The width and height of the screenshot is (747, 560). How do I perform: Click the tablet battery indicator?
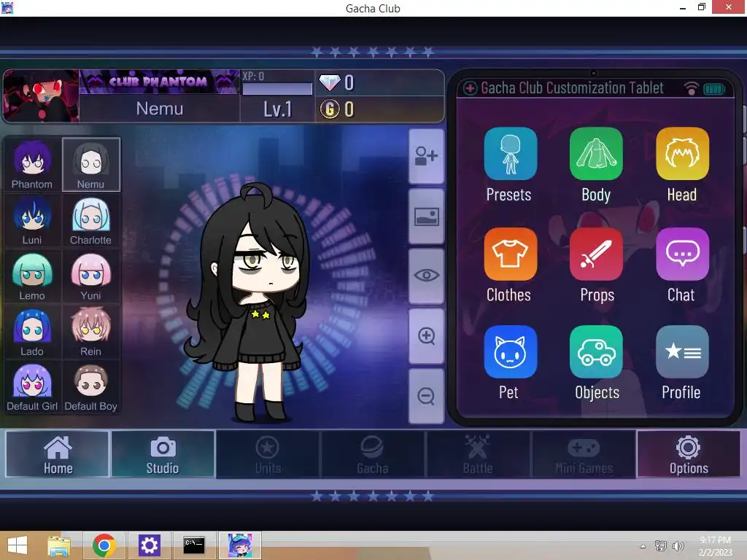[714, 88]
